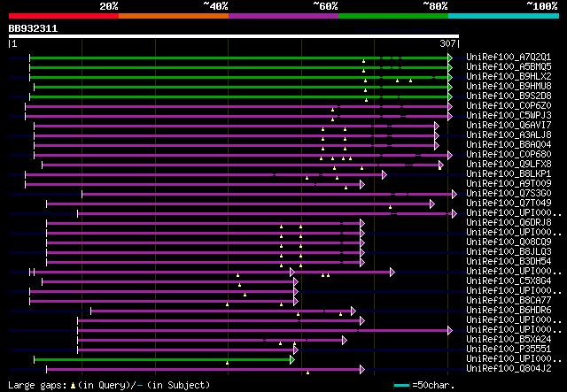Pick the UniRef100_B8AQ04 hit label
This screenshot has width=567, height=392.
click(509, 145)
